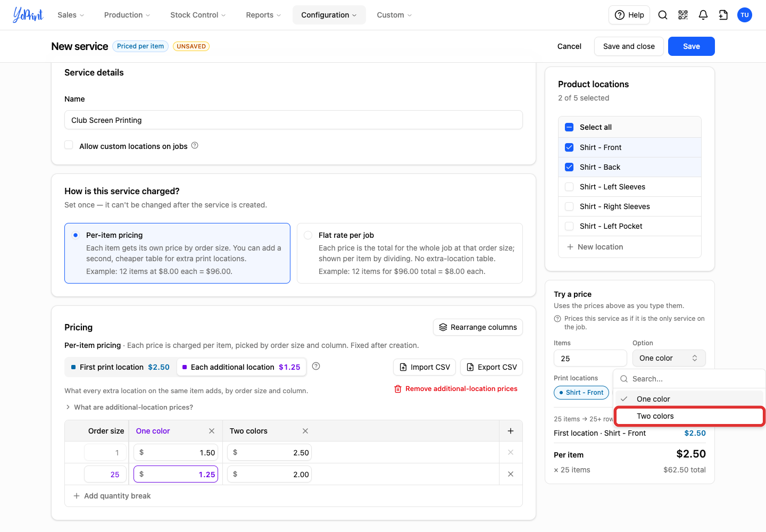Check Shirt - Right Sleeves location
Screen dimensions: 766x532
click(569, 206)
